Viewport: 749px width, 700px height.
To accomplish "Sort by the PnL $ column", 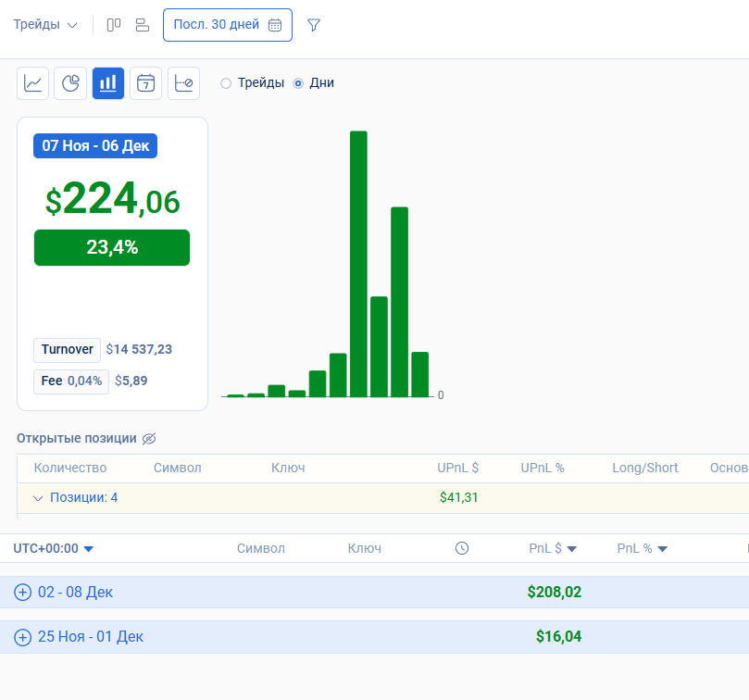I will click(x=553, y=548).
